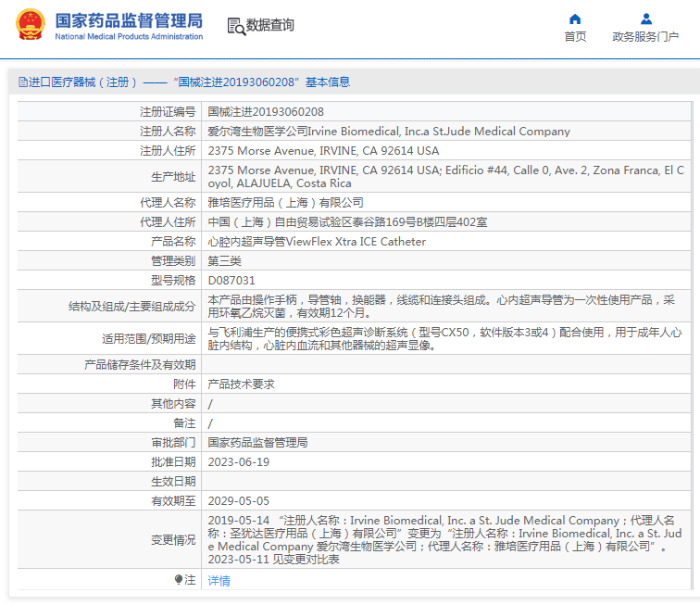Viewport: 700px width, 605px height.
Task: Open the 详情 link
Action: [219, 580]
